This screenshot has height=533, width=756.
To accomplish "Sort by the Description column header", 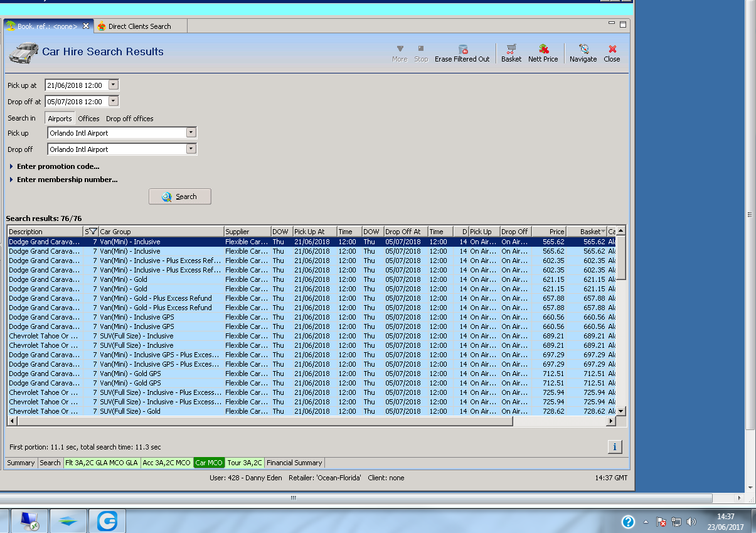I will point(45,232).
